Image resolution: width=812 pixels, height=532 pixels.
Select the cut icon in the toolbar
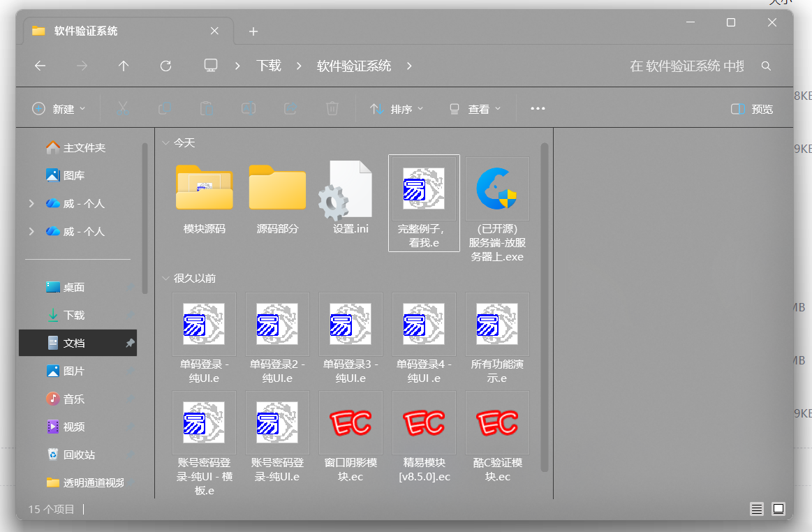(122, 108)
